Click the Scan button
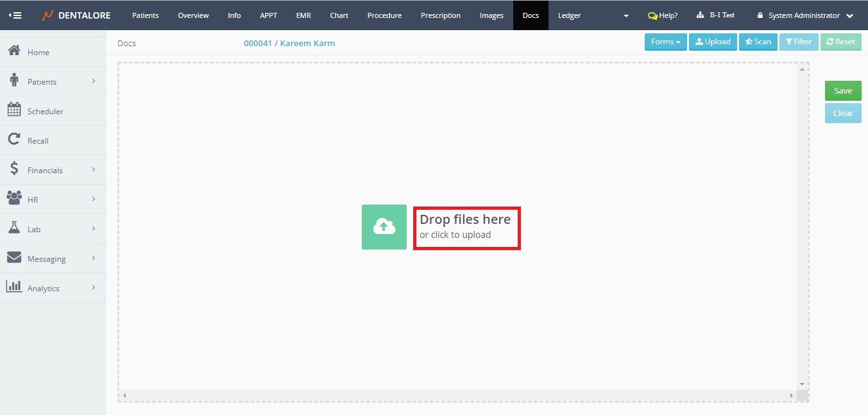Image resolution: width=868 pixels, height=415 pixels. (x=758, y=42)
